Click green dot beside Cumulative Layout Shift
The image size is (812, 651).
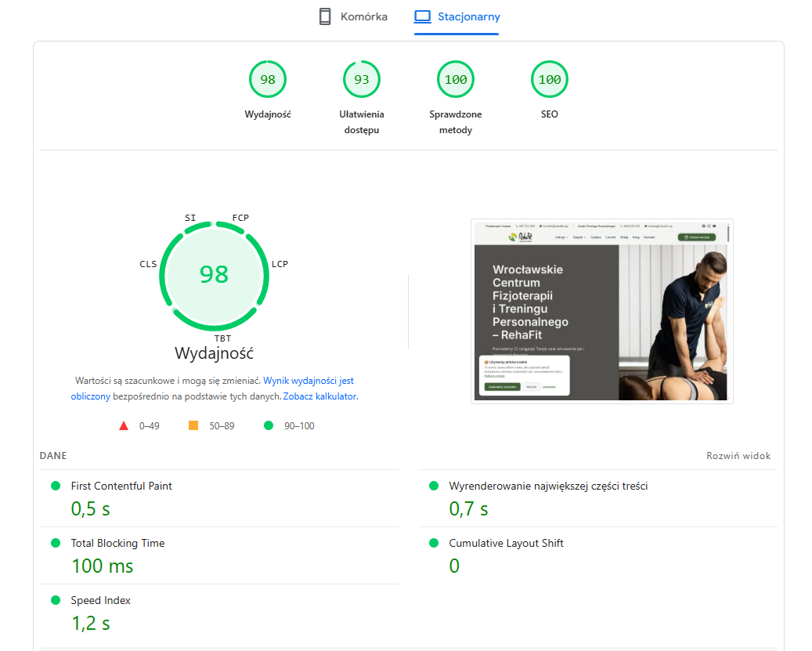click(434, 543)
